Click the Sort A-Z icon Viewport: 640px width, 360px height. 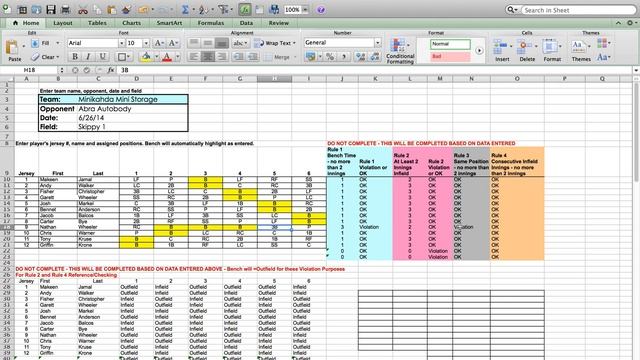pyautogui.click(x=203, y=9)
